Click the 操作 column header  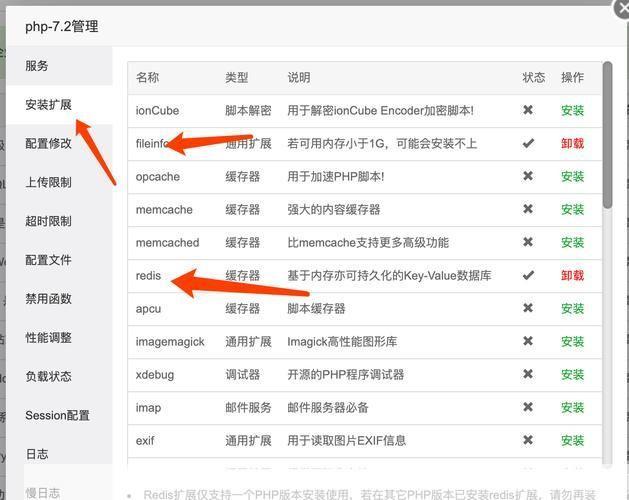tap(572, 77)
